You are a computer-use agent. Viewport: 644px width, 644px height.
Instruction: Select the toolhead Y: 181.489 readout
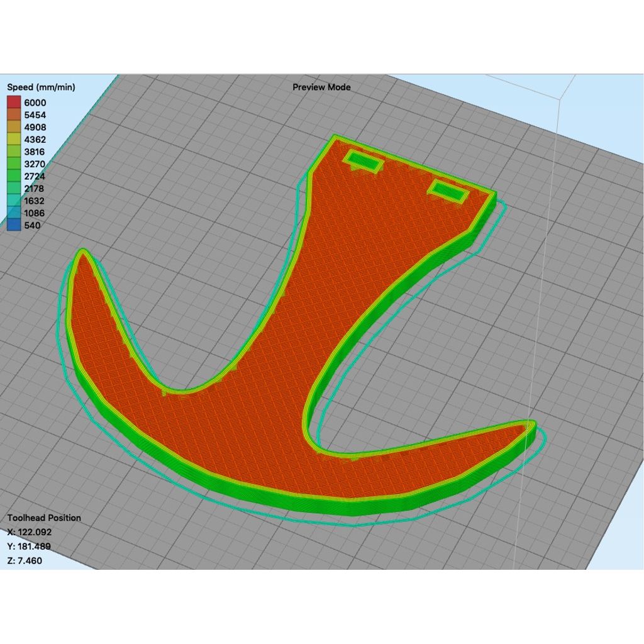click(30, 547)
